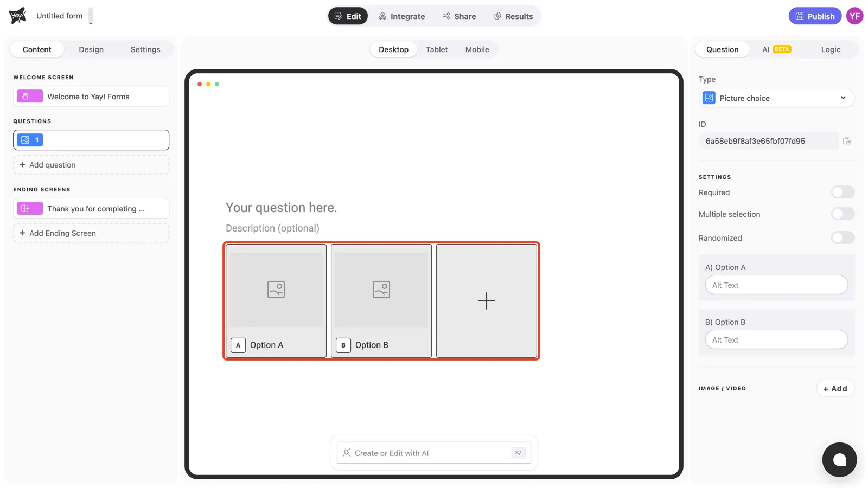Click the Create or Edit with AI field
The image size is (868, 488).
pyautogui.click(x=433, y=453)
